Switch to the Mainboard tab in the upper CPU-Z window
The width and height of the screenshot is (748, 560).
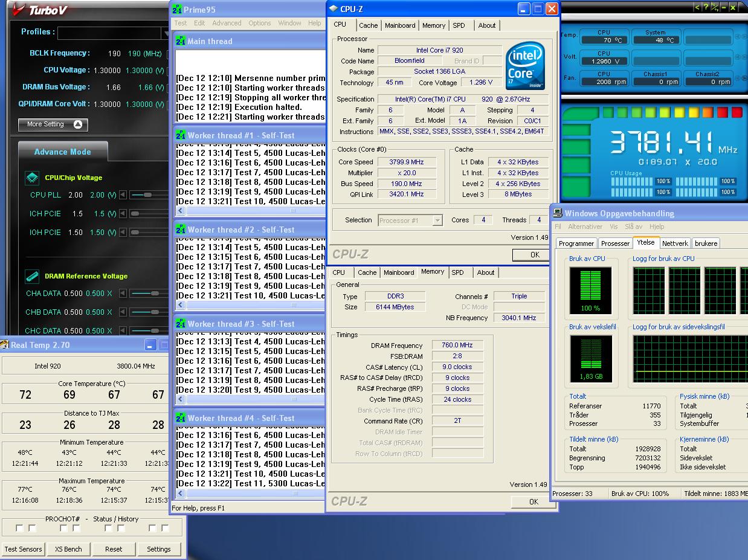point(400,25)
